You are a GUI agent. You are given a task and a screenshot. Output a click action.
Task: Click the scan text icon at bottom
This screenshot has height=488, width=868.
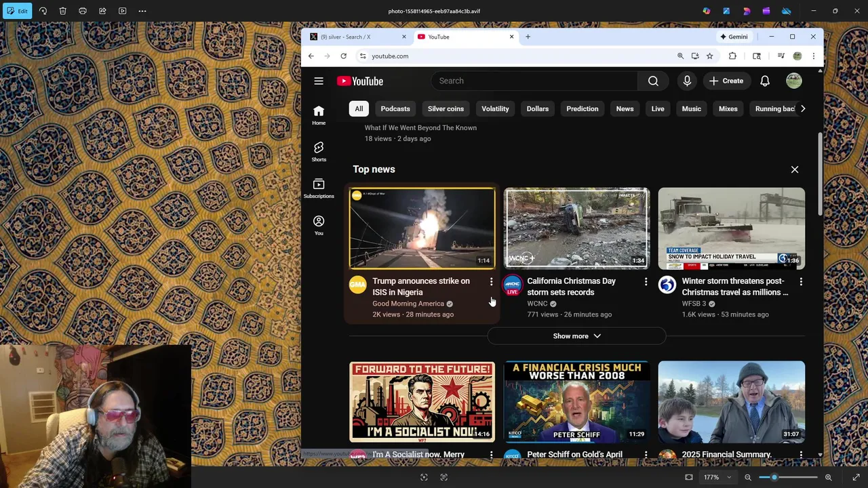coord(444,477)
